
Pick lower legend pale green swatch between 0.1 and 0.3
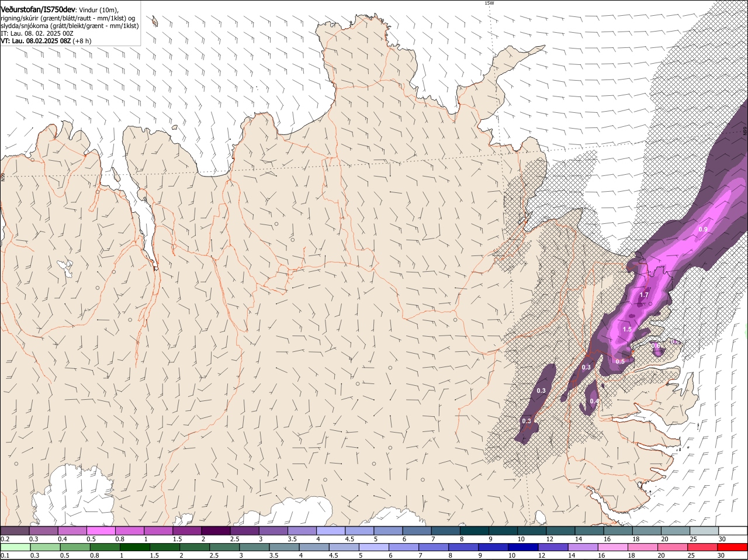[x=15, y=547]
